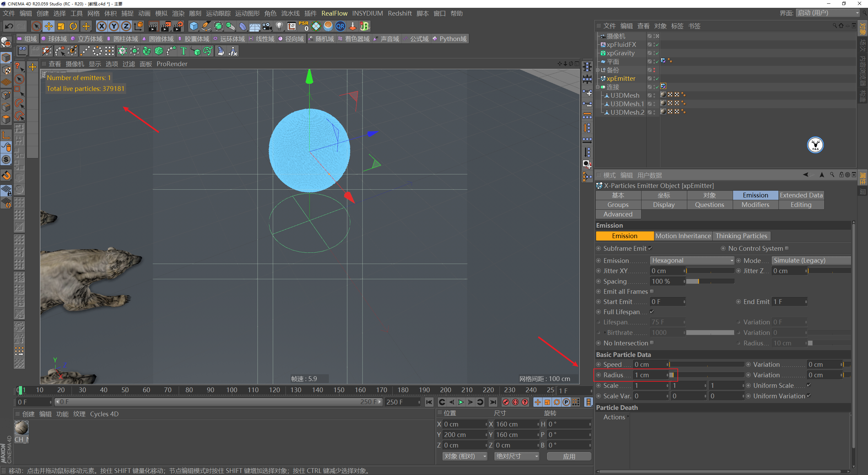Image resolution: width=868 pixels, height=475 pixels.
Task: Switch to the Extended Data tab
Action: click(801, 195)
